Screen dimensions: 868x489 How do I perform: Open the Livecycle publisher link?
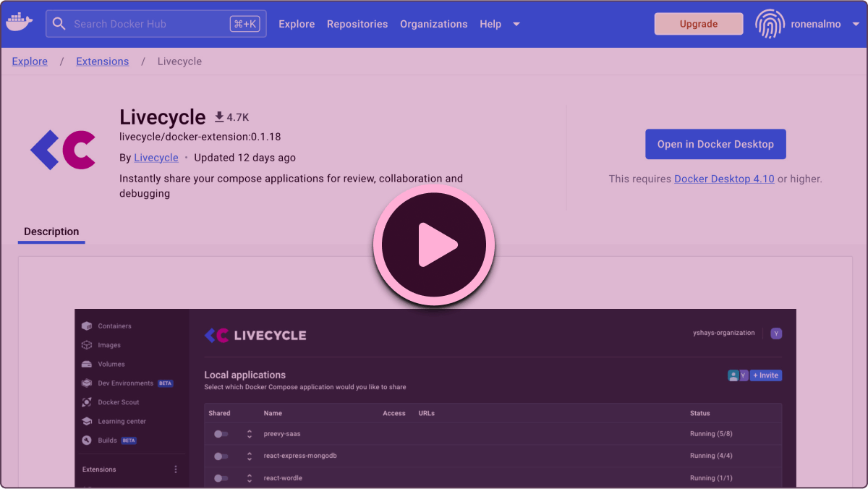pos(156,157)
